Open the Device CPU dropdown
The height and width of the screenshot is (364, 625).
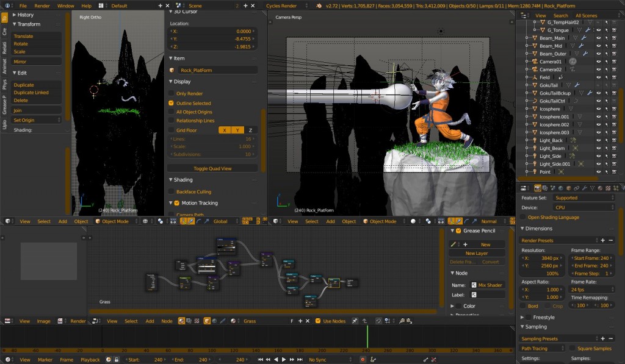coord(583,207)
